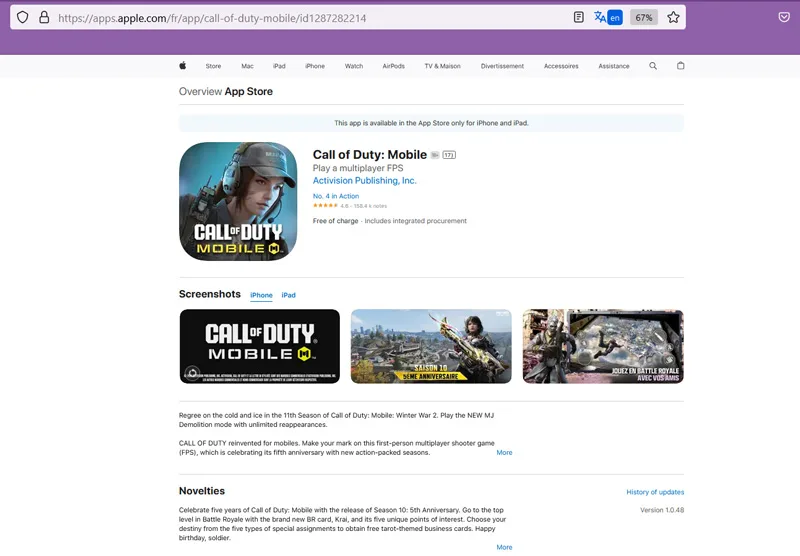The image size is (800, 556).
Task: Open the iPhone navigation item
Action: (x=315, y=66)
